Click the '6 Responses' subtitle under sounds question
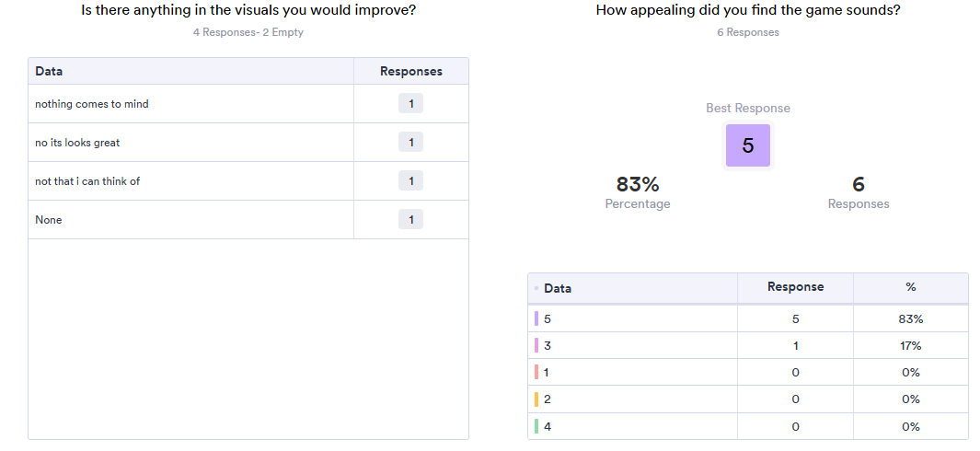This screenshot has height=451, width=980. [748, 32]
